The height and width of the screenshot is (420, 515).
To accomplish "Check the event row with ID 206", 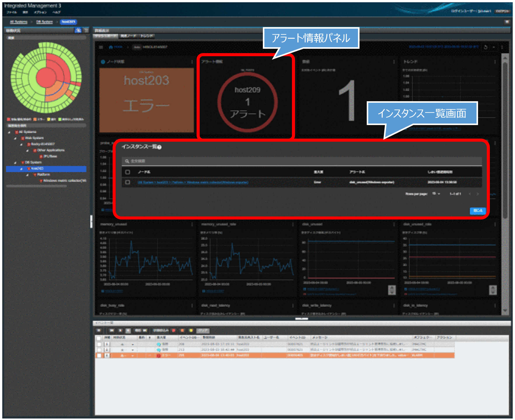I will tap(99, 344).
